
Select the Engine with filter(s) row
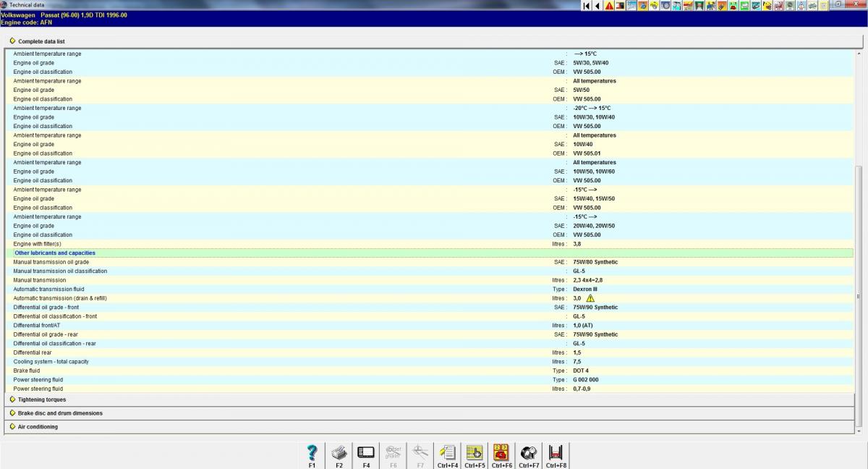tap(429, 244)
